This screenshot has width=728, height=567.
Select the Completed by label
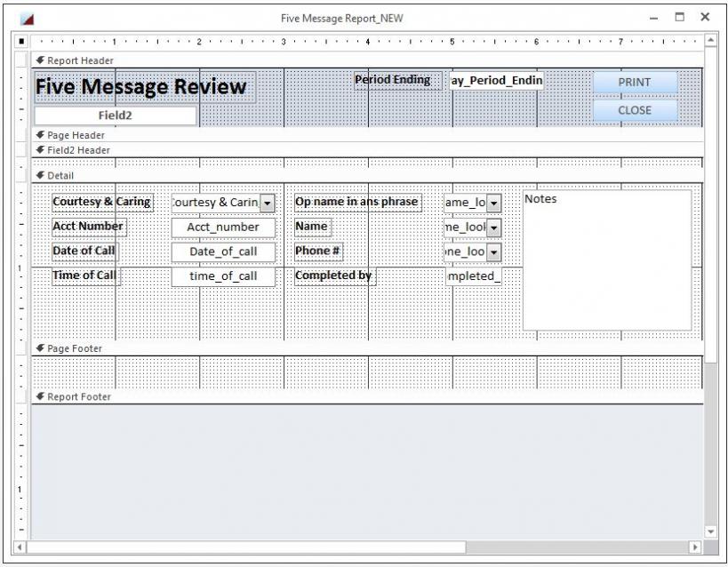point(335,276)
